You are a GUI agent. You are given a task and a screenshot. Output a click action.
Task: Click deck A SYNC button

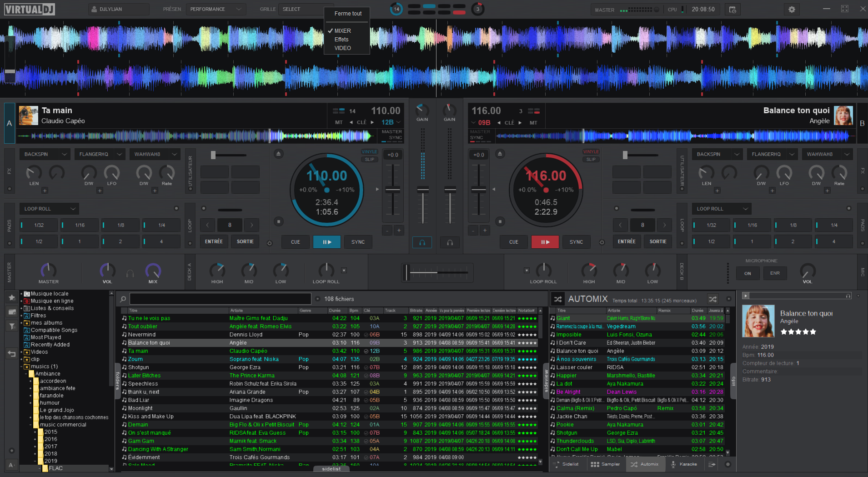(358, 242)
